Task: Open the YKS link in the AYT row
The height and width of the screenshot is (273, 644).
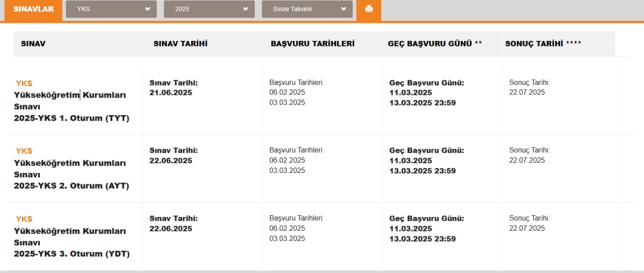Action: (24, 151)
